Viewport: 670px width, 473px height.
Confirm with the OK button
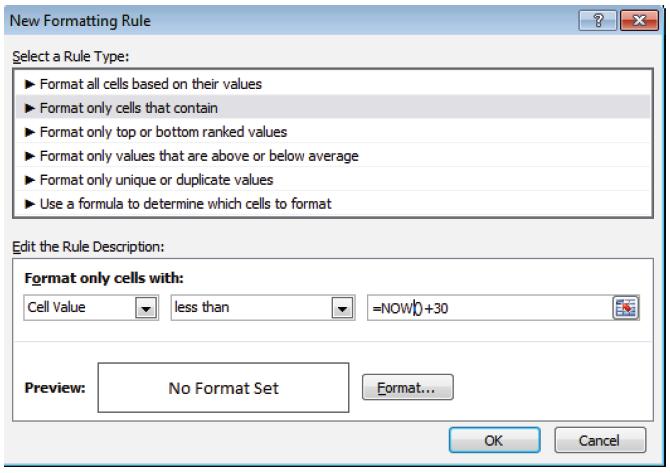click(x=494, y=440)
